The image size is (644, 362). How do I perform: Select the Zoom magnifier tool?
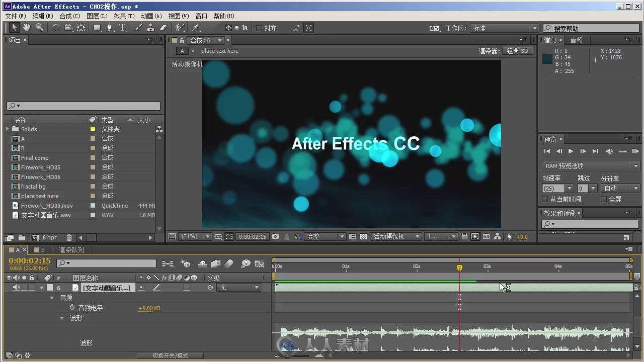pos(39,28)
